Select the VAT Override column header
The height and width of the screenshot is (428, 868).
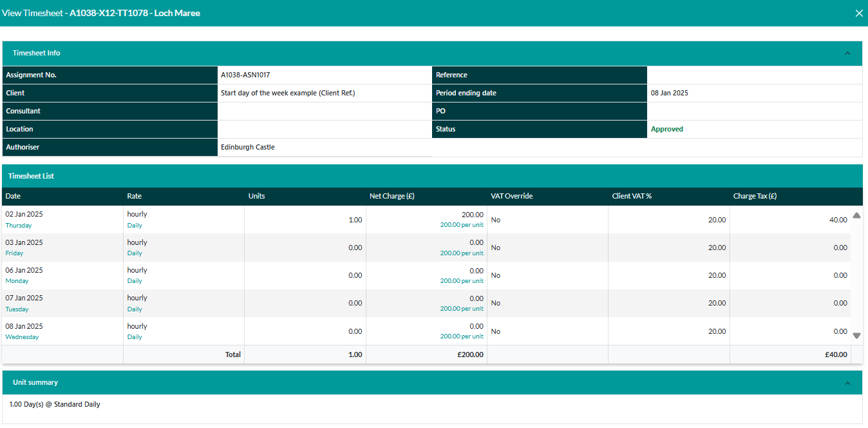pos(511,196)
